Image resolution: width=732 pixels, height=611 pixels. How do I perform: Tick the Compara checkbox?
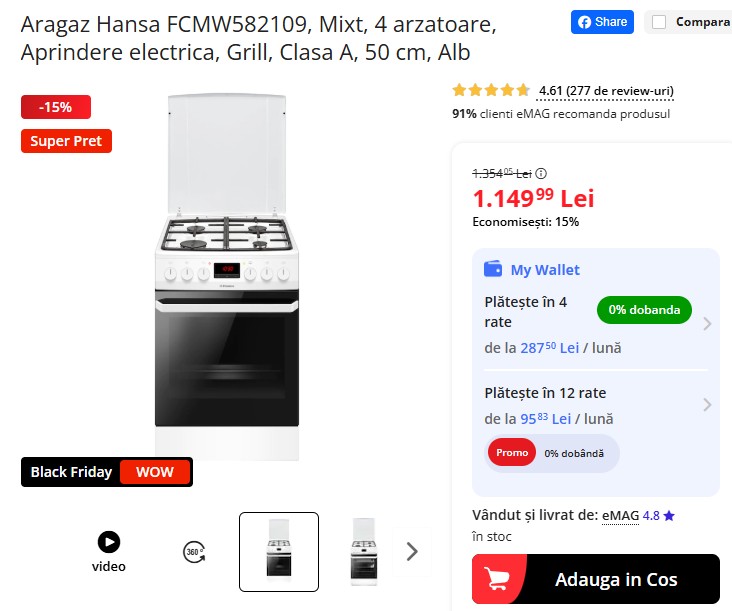659,21
